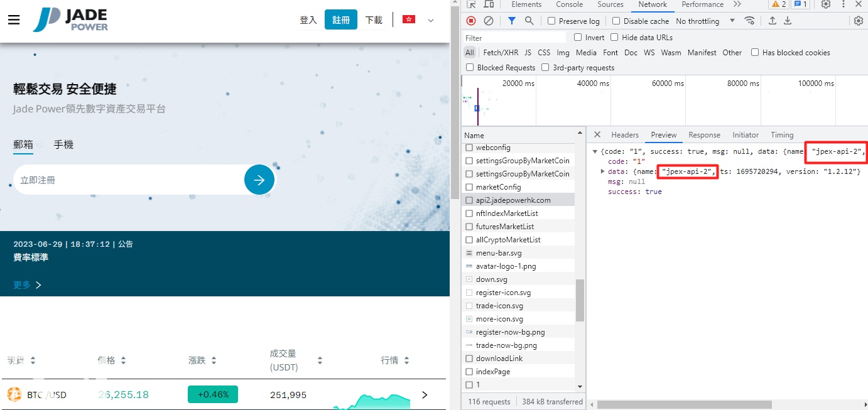868x410 pixels.
Task: Open the Initiator tab of request
Action: 746,135
